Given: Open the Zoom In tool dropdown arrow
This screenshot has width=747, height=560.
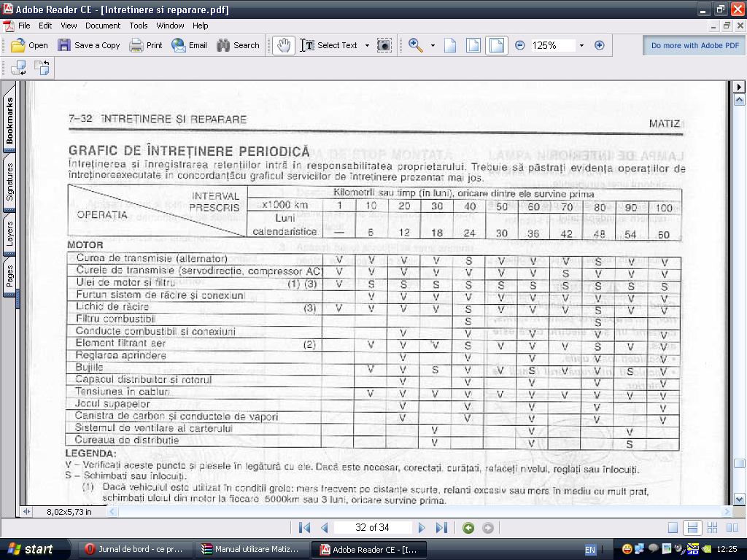Looking at the screenshot, I should (x=433, y=45).
